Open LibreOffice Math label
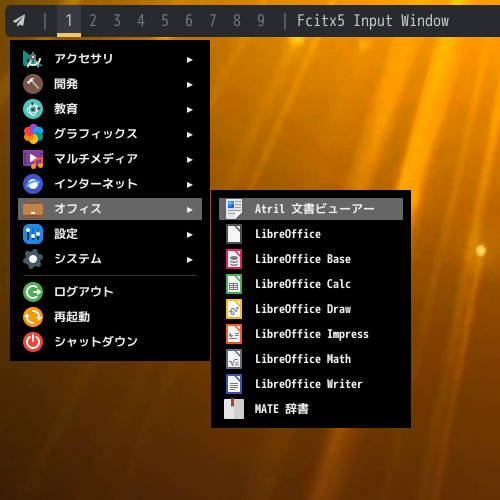This screenshot has height=500, width=500. point(303,359)
